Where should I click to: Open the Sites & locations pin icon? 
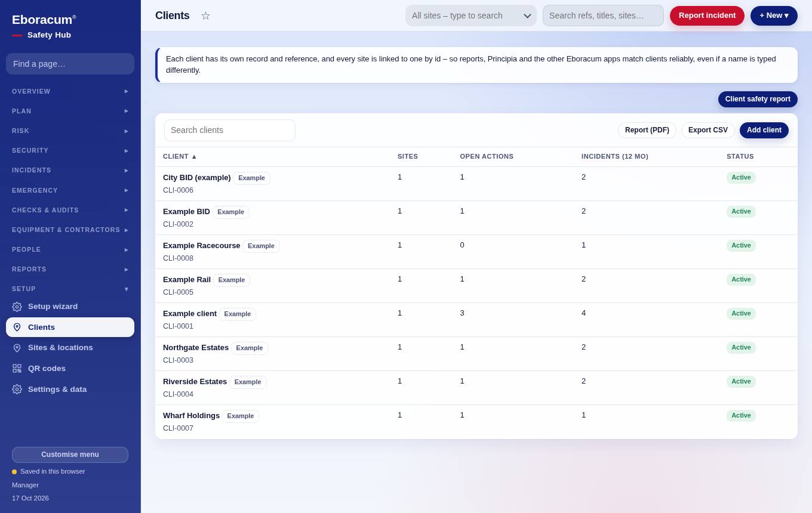(x=17, y=348)
